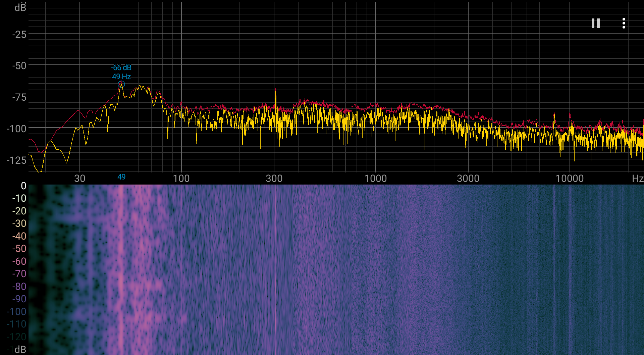Click the Hz unit label
Screen dimensions: 644x355
(x=637, y=178)
